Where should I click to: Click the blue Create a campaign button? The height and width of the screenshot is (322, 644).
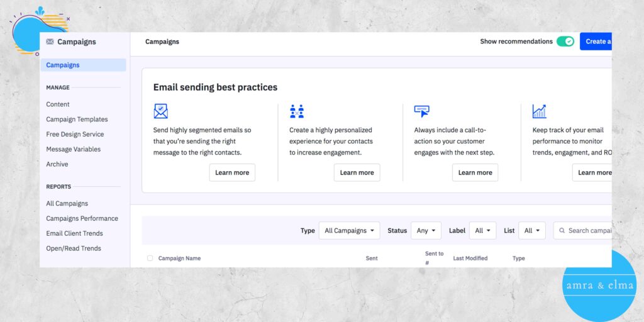click(x=596, y=42)
